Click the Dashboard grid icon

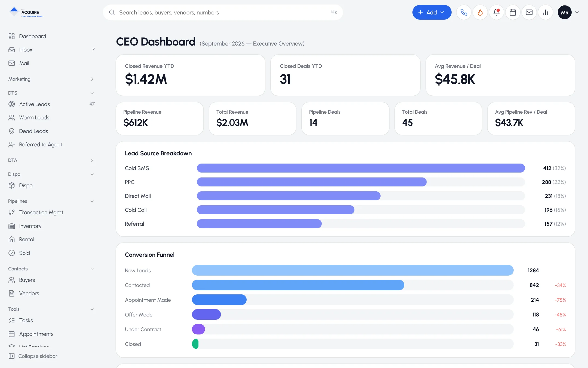11,36
